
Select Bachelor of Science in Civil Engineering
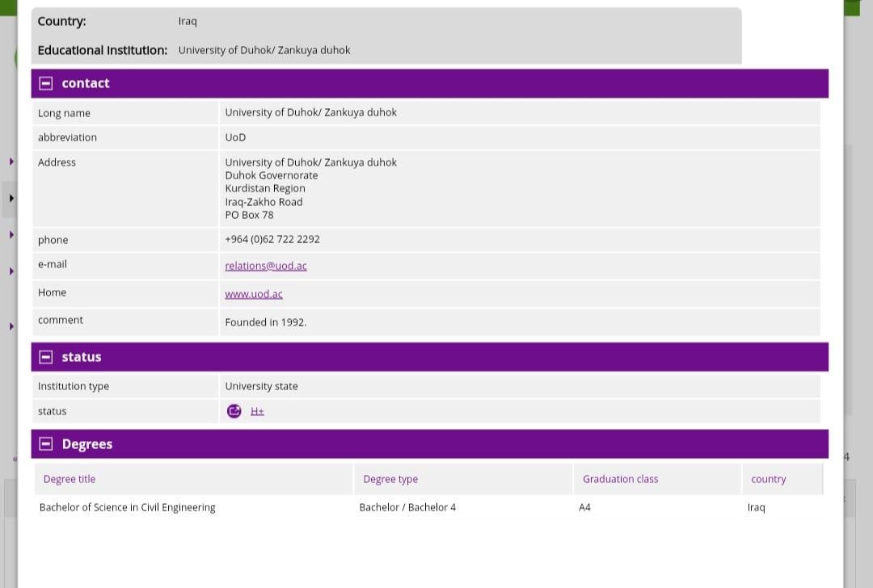pos(127,507)
